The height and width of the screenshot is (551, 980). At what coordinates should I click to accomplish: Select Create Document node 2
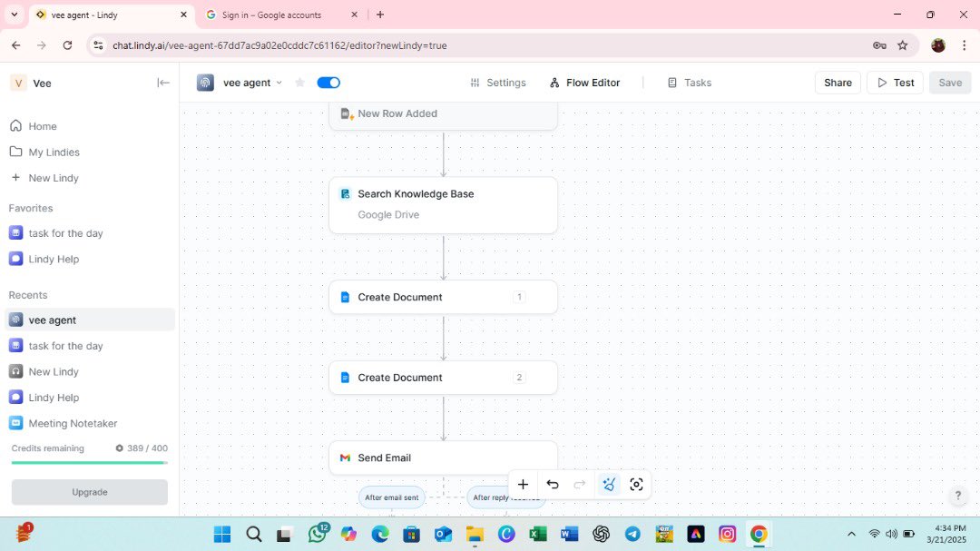point(443,377)
